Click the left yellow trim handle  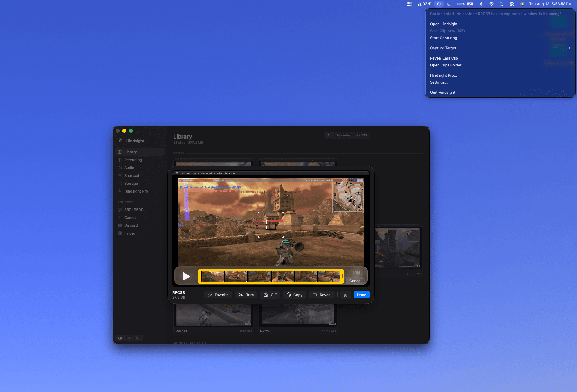(199, 276)
